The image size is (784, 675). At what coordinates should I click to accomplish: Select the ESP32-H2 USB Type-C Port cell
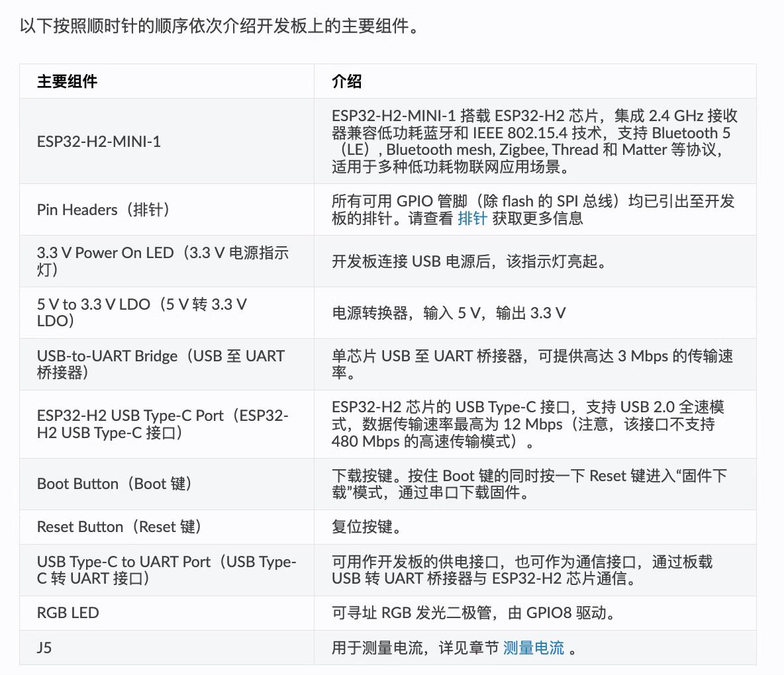[166, 424]
